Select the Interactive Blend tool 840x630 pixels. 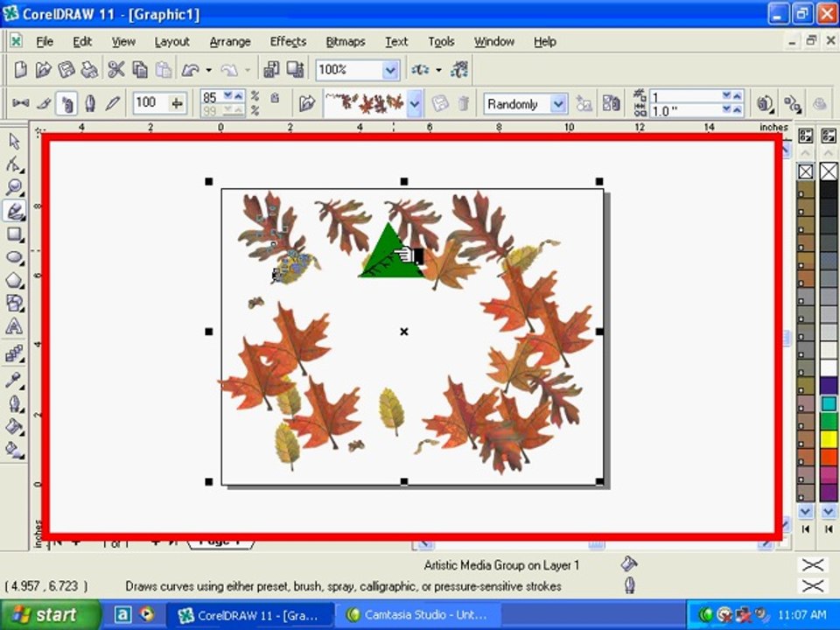(x=14, y=353)
